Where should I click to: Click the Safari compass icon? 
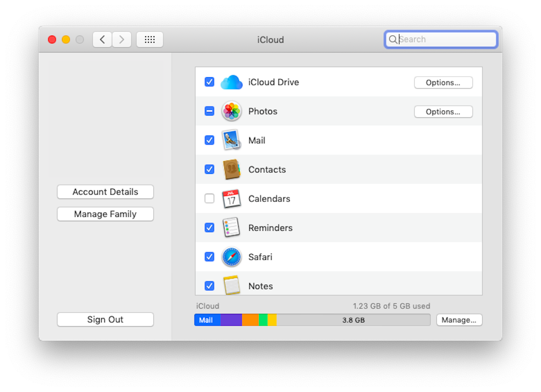tap(231, 257)
